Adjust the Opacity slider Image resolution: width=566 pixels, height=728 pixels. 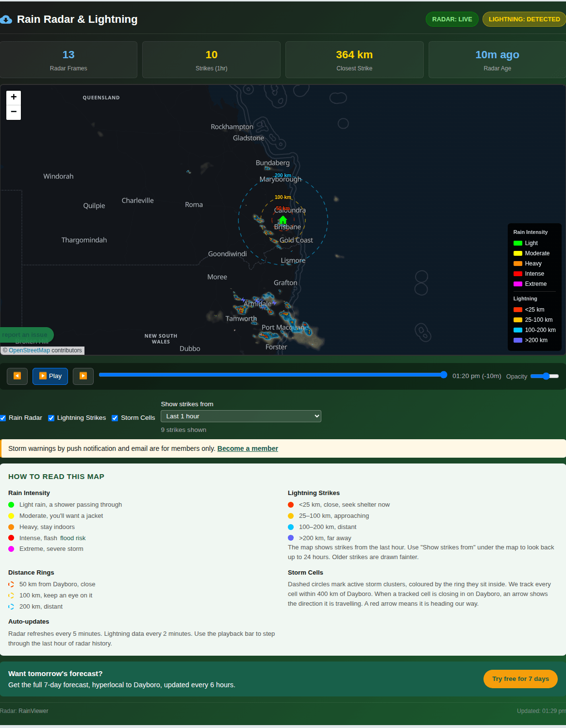click(x=545, y=376)
